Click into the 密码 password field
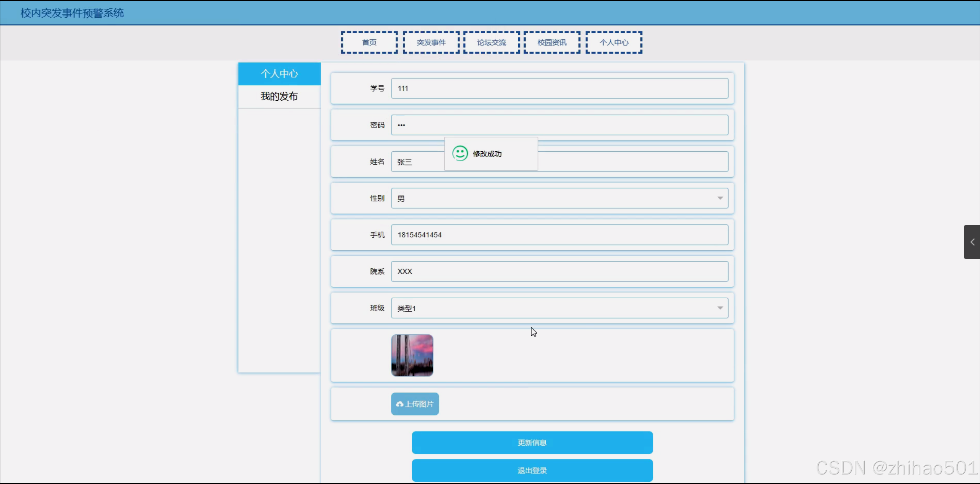The height and width of the screenshot is (484, 980). [559, 125]
